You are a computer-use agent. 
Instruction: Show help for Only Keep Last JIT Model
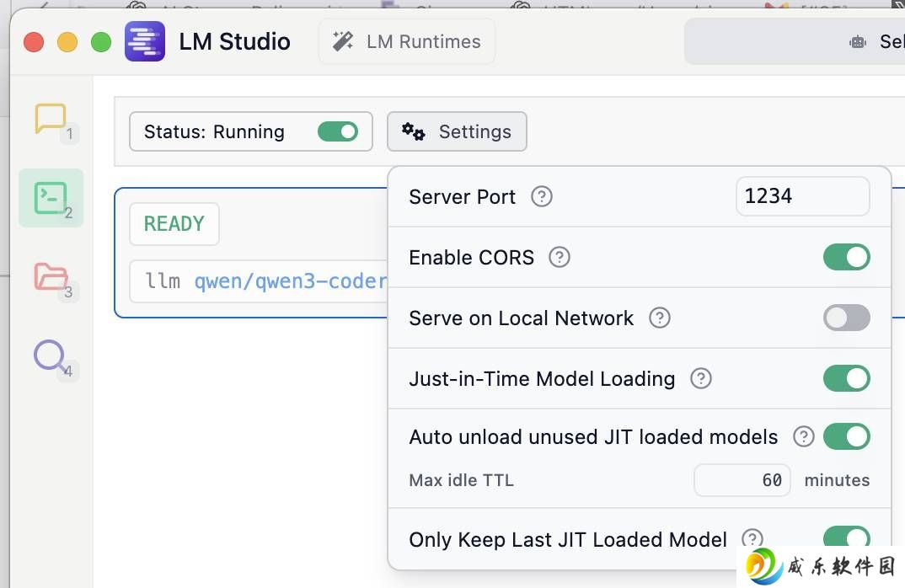(752, 539)
